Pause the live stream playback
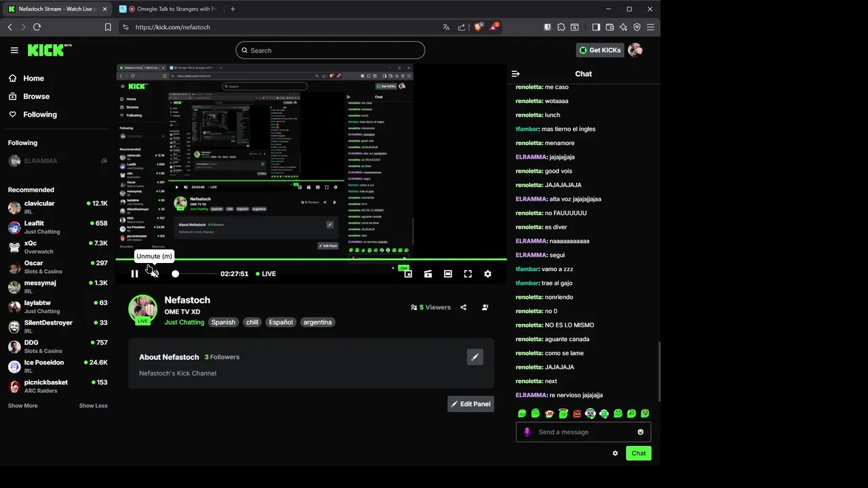The height and width of the screenshot is (488, 868). point(134,274)
